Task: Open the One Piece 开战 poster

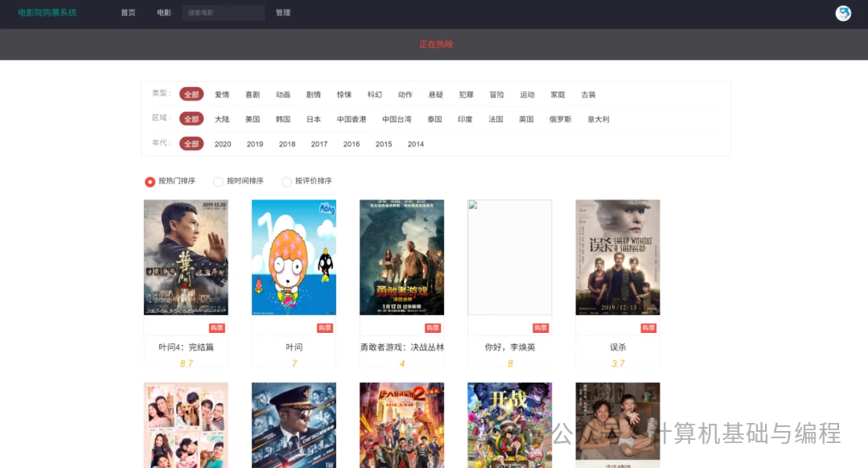Action: 510,425
